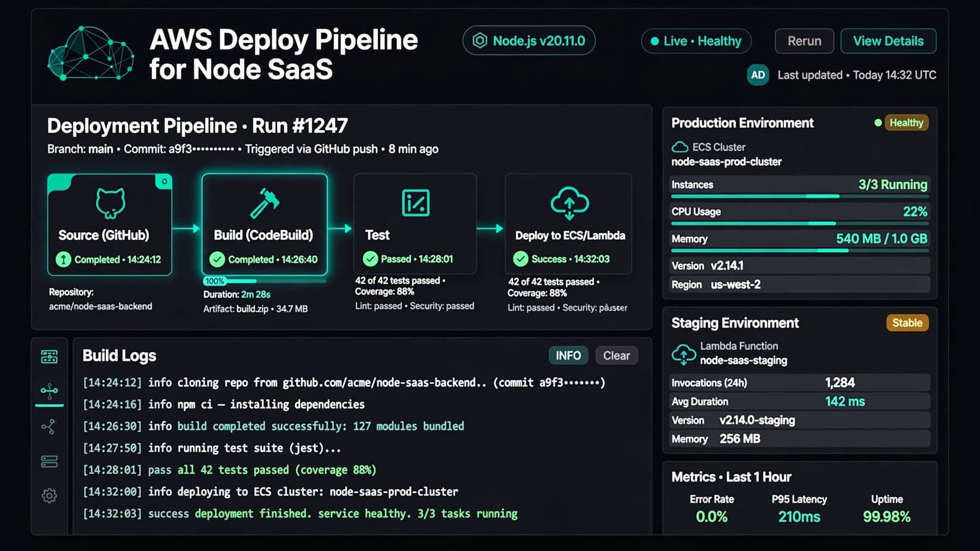The height and width of the screenshot is (551, 980).
Task: Click the Source stage corner indicator icon
Action: coord(164,182)
